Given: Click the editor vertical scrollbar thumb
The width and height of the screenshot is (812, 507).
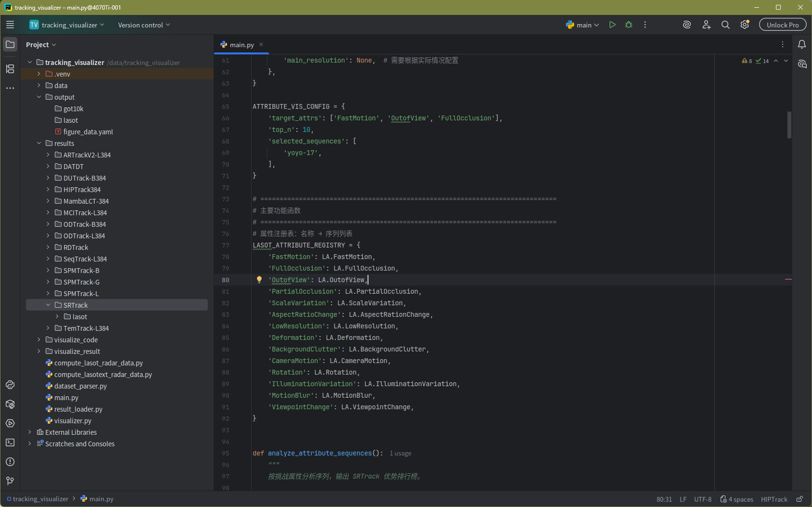Looking at the screenshot, I should pyautogui.click(x=789, y=125).
